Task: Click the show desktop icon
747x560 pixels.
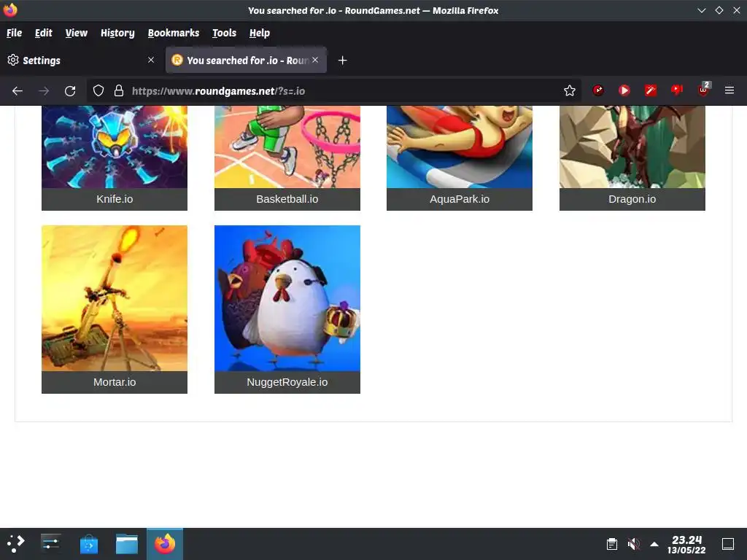Action: 728,544
